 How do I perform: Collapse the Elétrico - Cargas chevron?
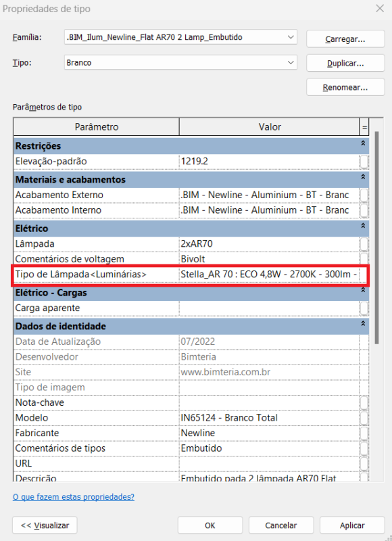point(363,290)
